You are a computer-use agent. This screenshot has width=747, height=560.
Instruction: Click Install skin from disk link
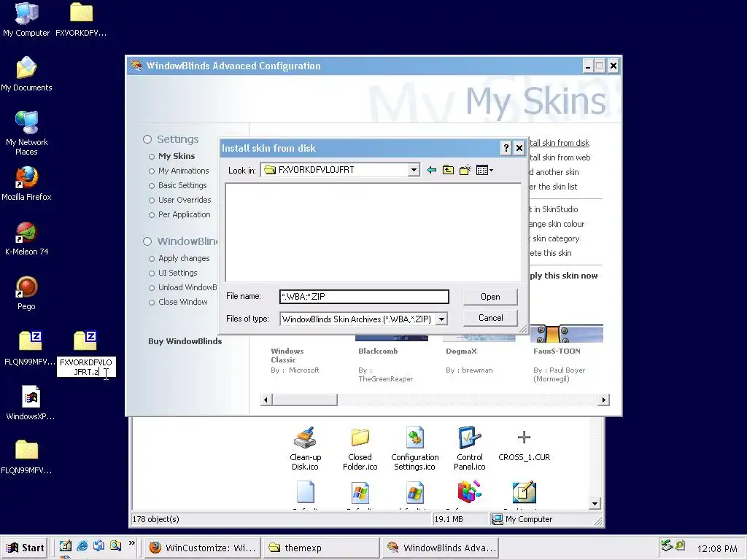(x=560, y=143)
